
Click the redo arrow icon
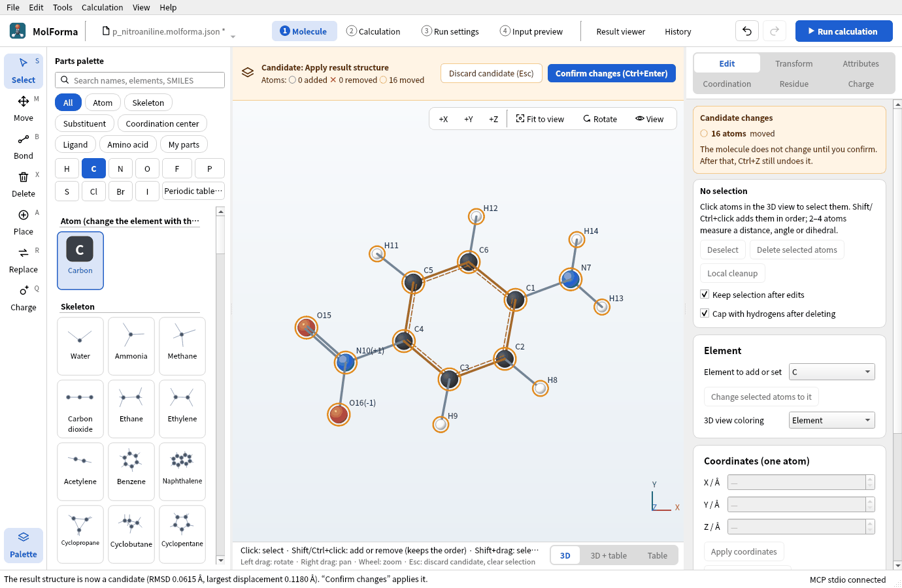[775, 31]
